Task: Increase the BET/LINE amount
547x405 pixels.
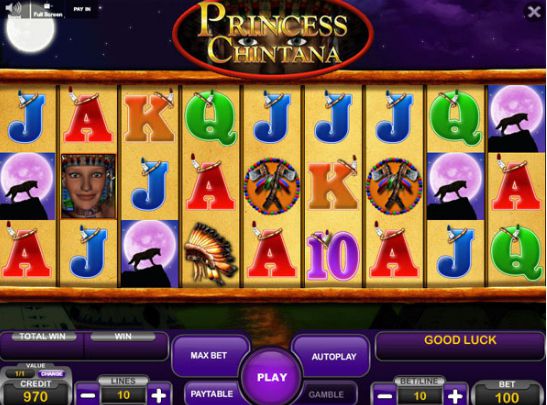Action: [455, 396]
